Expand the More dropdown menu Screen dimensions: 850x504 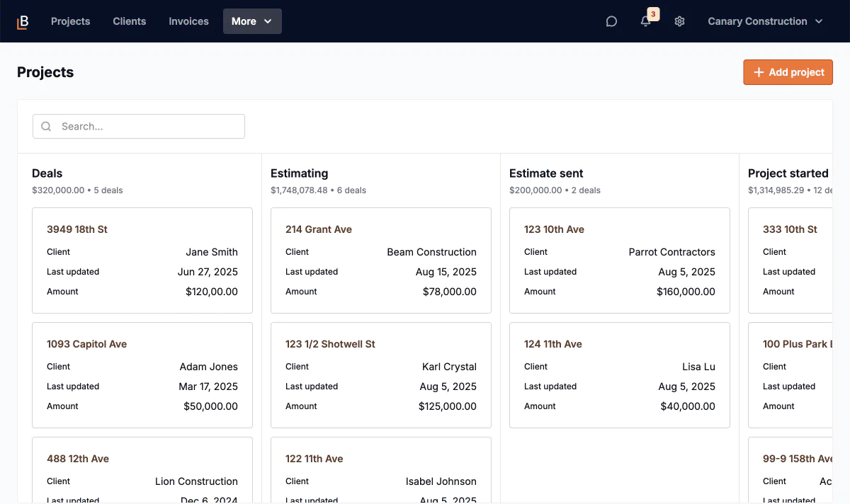[x=252, y=21]
